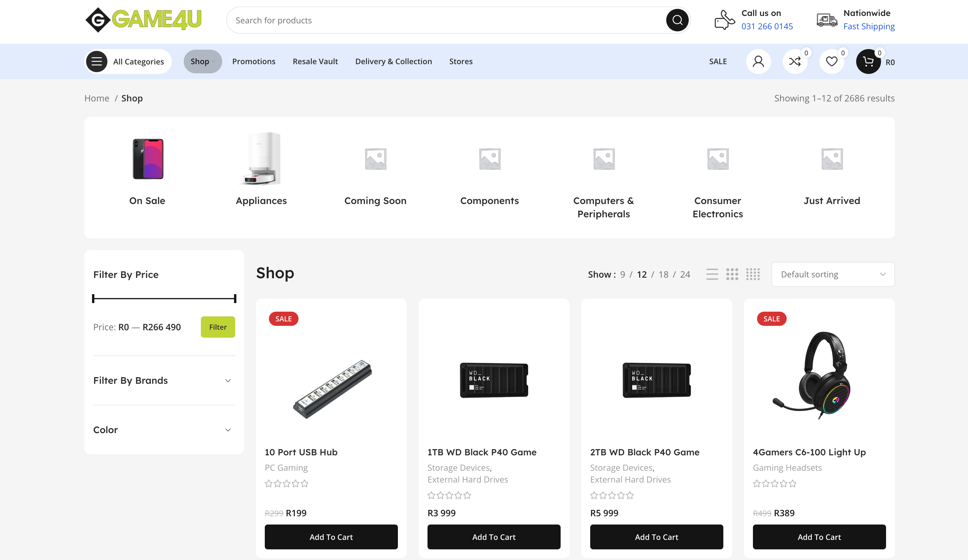Switch to four-column grid view
The height and width of the screenshot is (560, 968).
click(x=753, y=274)
